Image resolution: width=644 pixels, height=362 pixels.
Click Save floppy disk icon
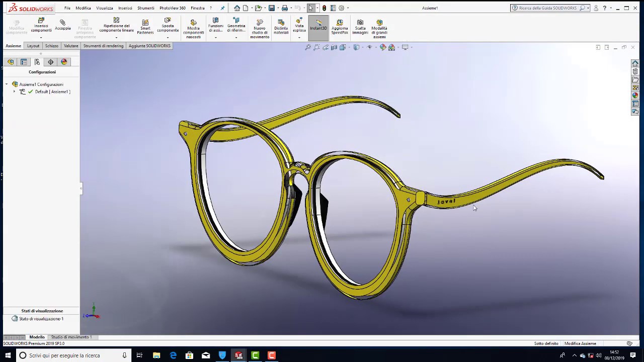(x=272, y=8)
